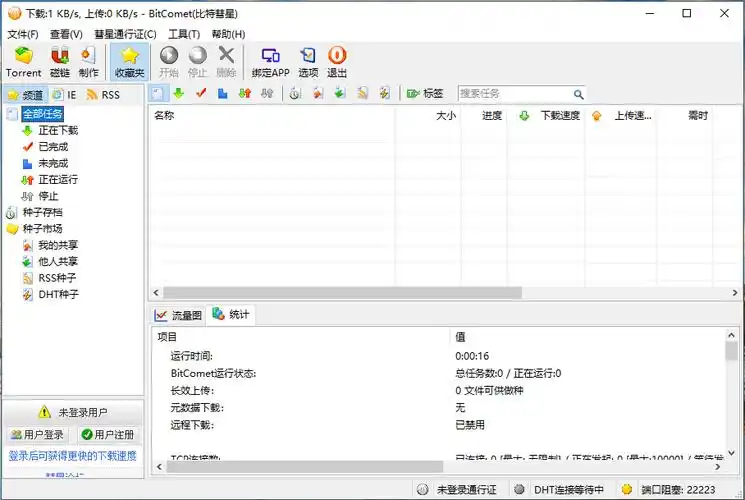Select 未完成 in the tree

[53, 163]
